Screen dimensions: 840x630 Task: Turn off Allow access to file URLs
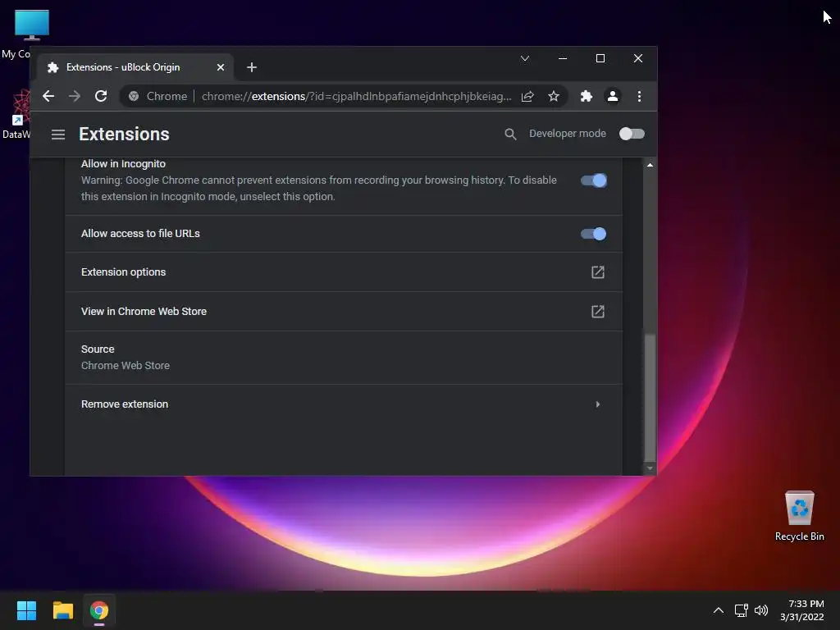click(x=594, y=234)
